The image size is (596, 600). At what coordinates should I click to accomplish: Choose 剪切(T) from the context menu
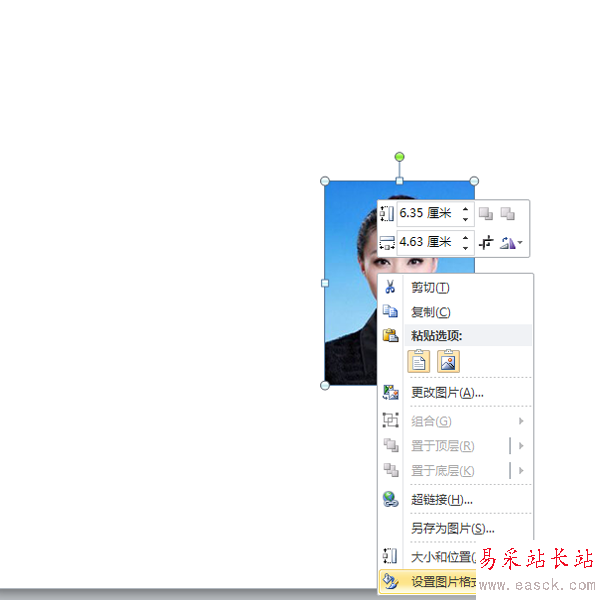[455, 287]
